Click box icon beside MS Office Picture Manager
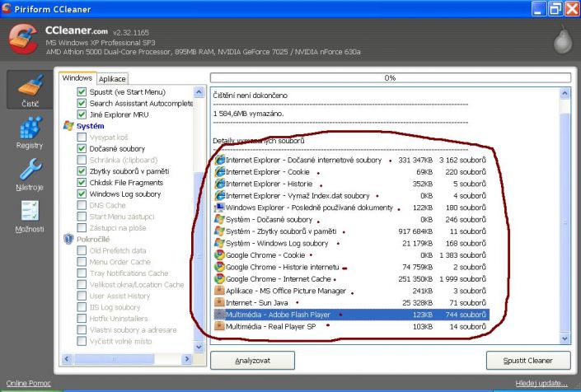 (x=220, y=291)
